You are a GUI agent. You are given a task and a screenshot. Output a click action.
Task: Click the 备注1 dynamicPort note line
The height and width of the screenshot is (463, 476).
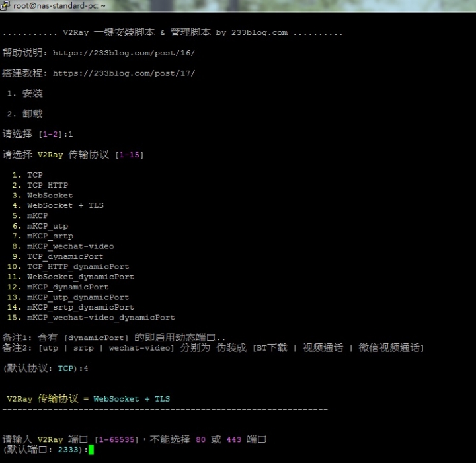114,338
